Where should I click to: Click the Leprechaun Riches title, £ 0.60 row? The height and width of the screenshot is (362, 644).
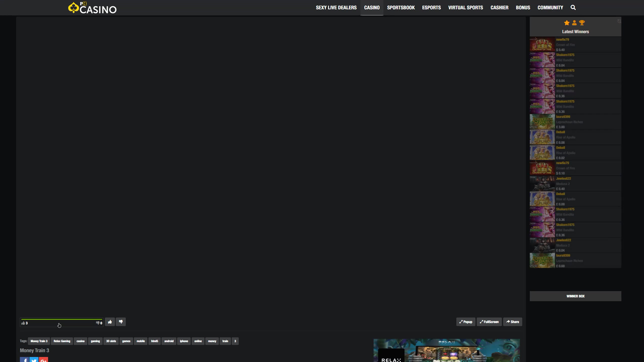tap(569, 261)
